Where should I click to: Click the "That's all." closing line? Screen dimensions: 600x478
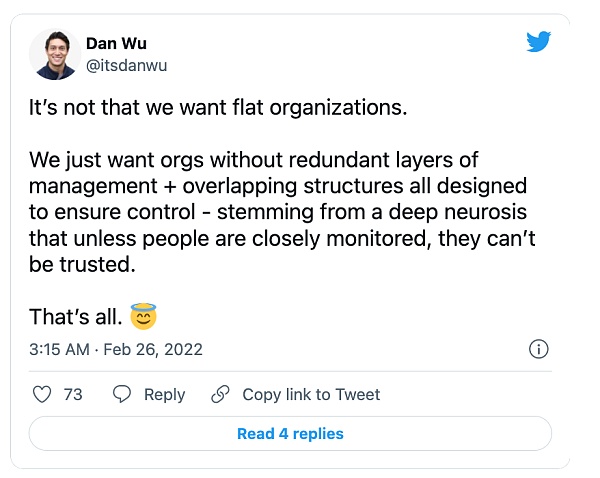click(x=76, y=318)
